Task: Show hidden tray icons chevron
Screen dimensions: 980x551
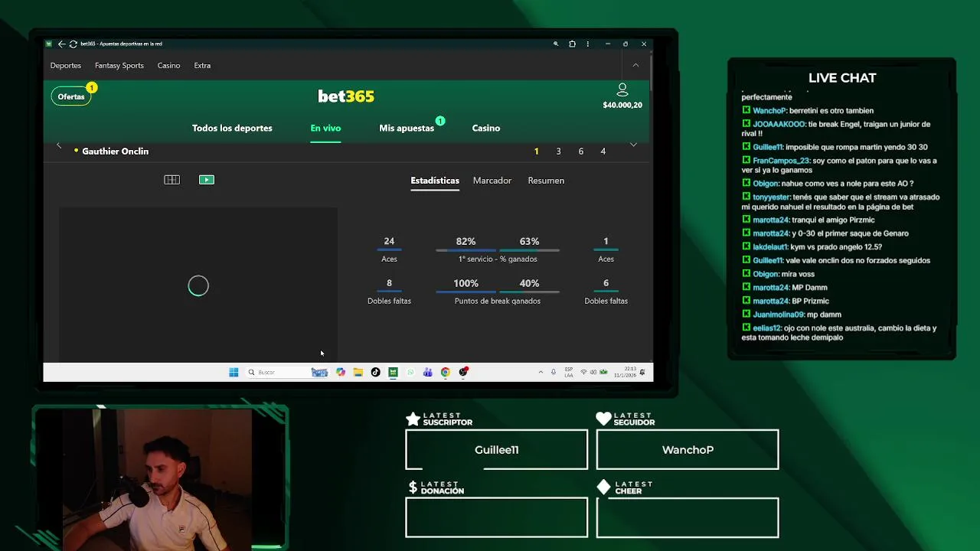Action: click(541, 372)
